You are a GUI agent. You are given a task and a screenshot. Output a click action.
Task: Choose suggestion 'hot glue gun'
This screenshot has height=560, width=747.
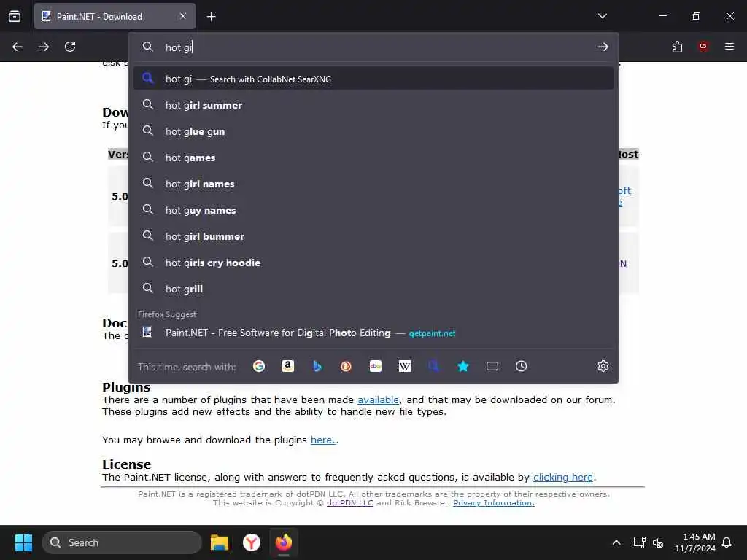tap(373, 131)
